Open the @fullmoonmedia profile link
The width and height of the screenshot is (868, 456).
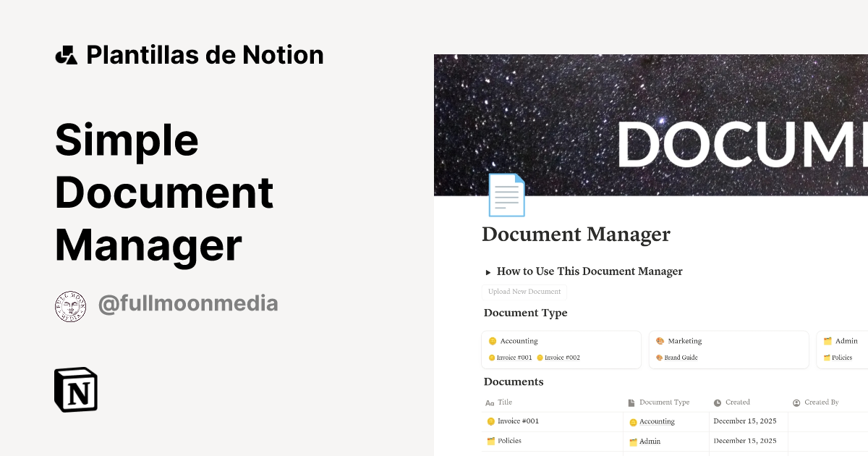coord(187,303)
